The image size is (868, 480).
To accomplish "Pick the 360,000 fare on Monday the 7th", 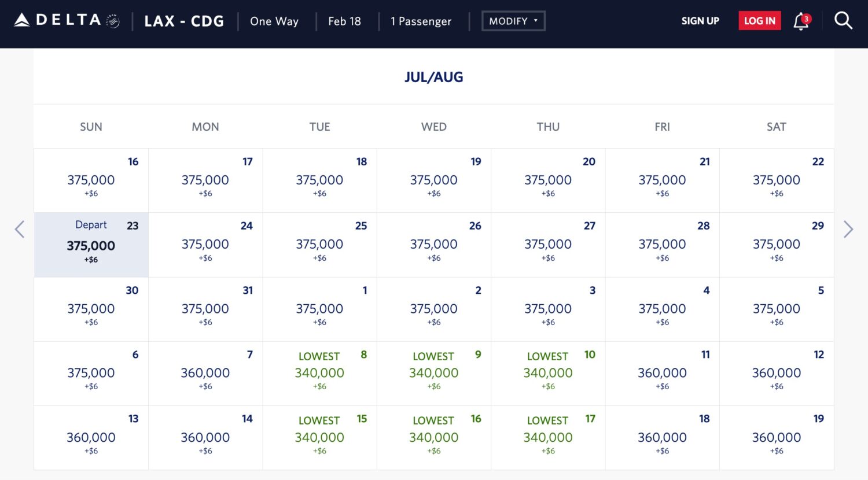I will (x=205, y=373).
